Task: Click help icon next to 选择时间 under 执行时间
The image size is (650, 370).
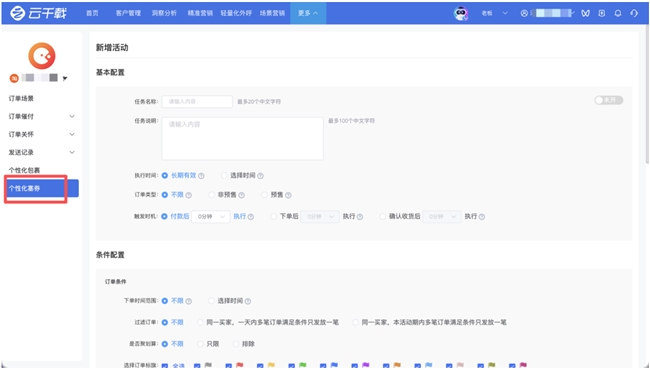Action: pos(260,176)
